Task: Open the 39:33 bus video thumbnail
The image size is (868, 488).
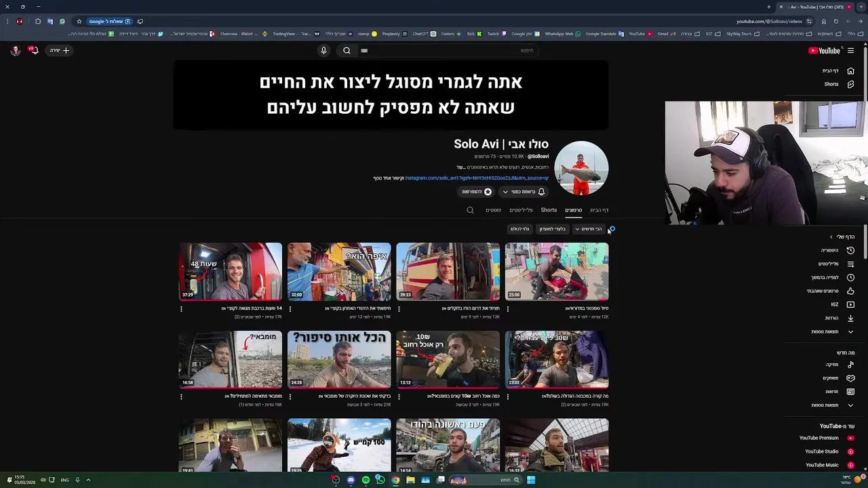Action: point(448,271)
